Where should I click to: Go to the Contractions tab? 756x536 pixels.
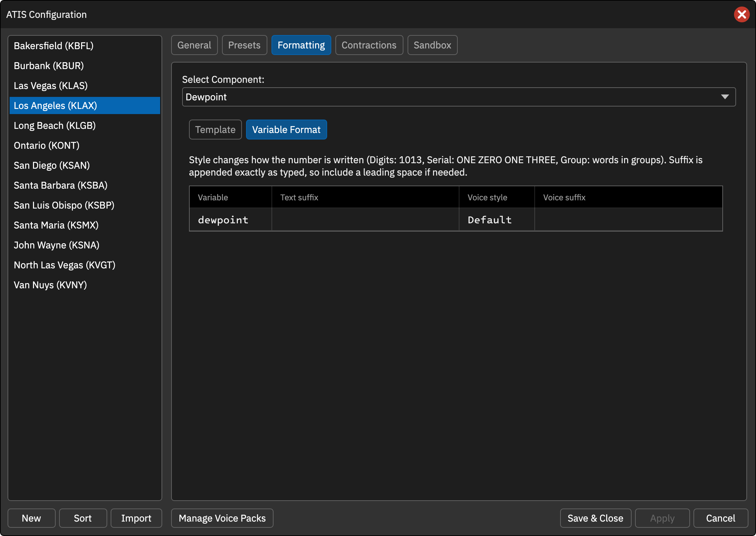click(369, 45)
